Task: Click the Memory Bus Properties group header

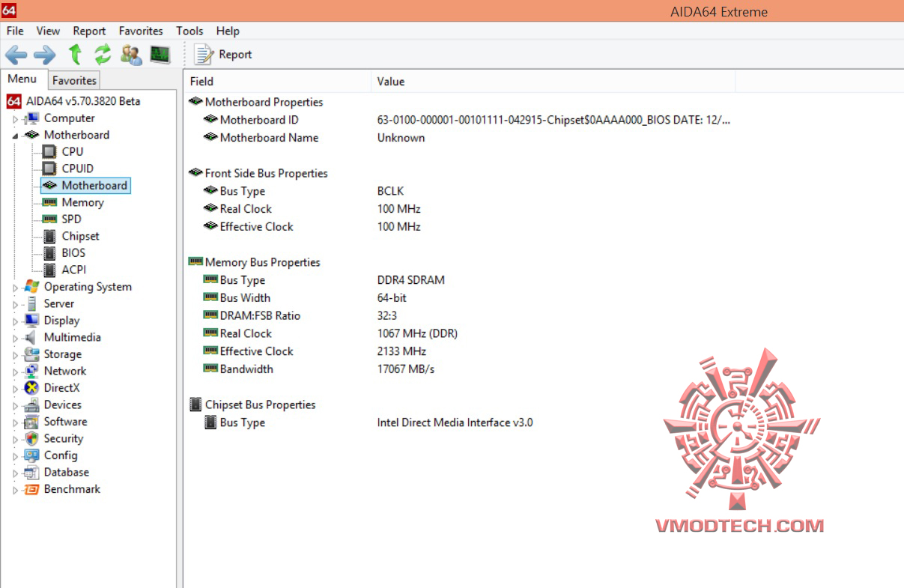Action: click(254, 262)
